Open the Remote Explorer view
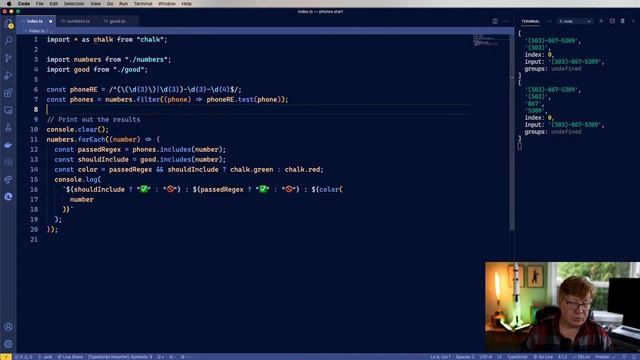 pos(8,110)
